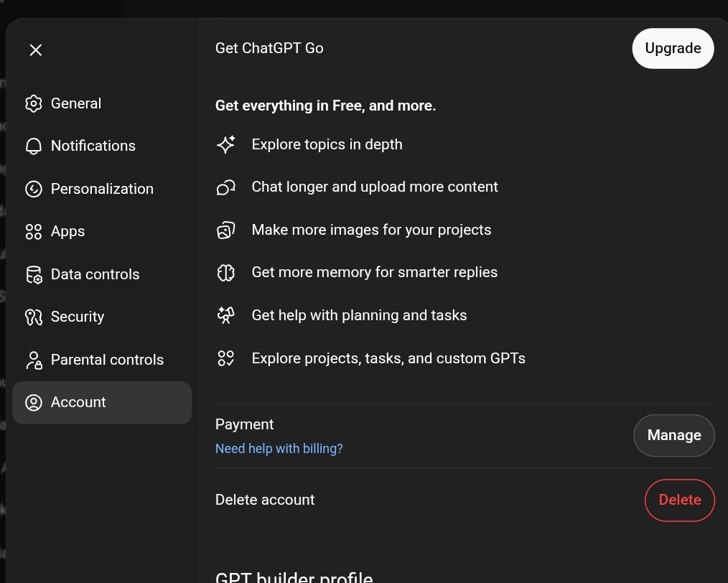Screen dimensions: 728x583
Task: Click the projects icon beside Explore projects
Action: point(226,358)
